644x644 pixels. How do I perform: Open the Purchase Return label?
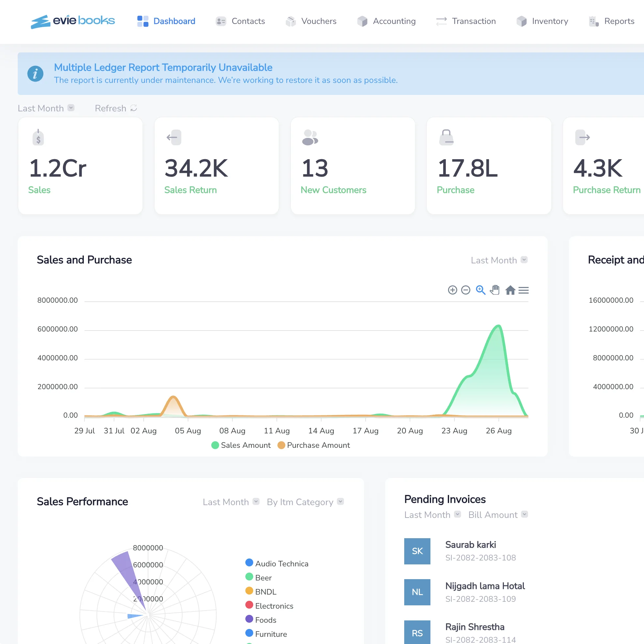607,190
